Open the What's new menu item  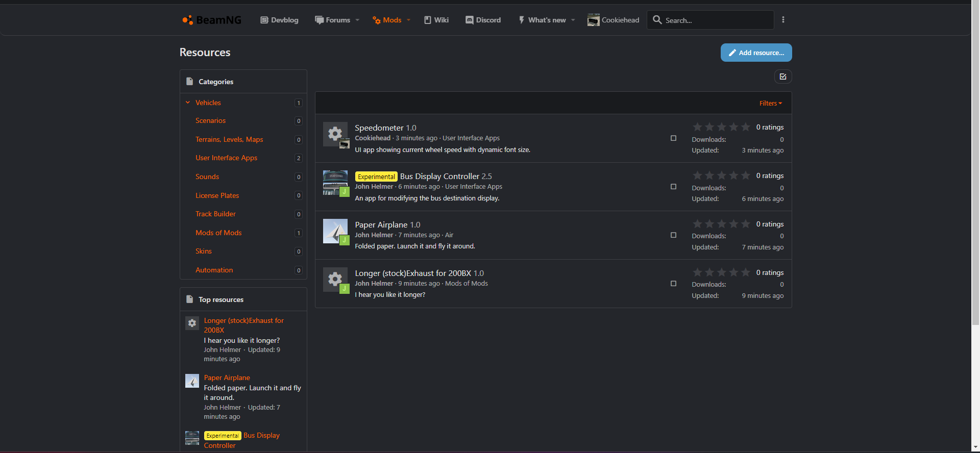pos(542,20)
